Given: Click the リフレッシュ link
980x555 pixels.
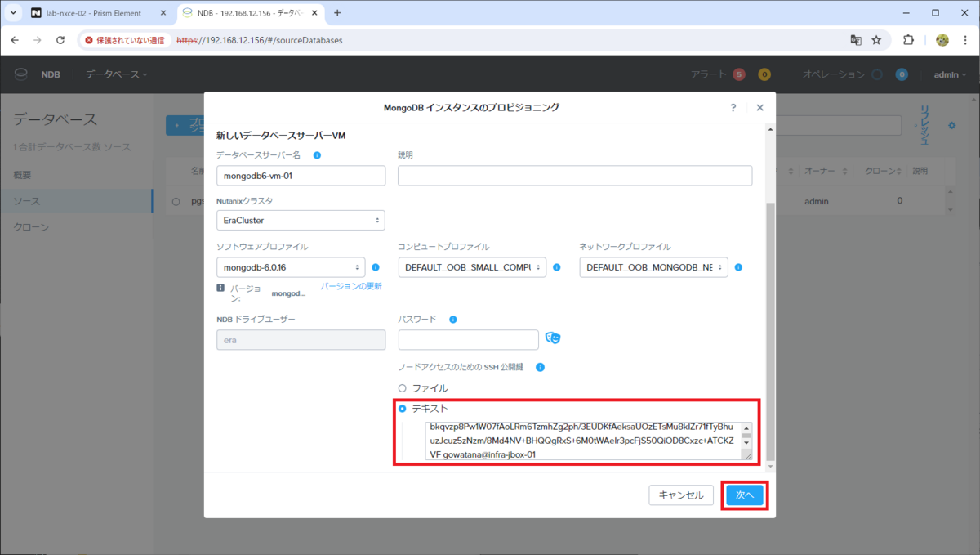Looking at the screenshot, I should (x=925, y=125).
